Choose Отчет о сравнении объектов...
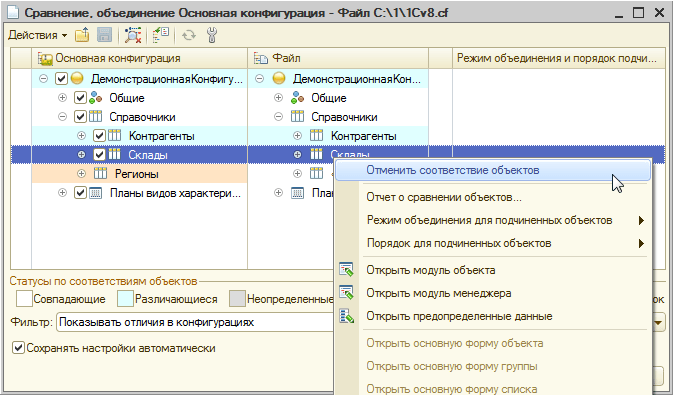This screenshot has width=673, height=395. tap(492, 198)
